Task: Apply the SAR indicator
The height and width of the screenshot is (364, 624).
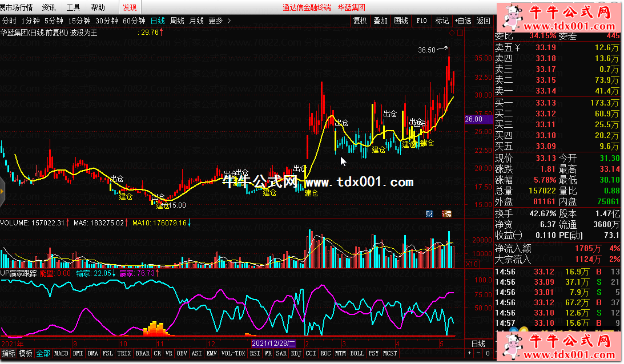Action: point(281,353)
